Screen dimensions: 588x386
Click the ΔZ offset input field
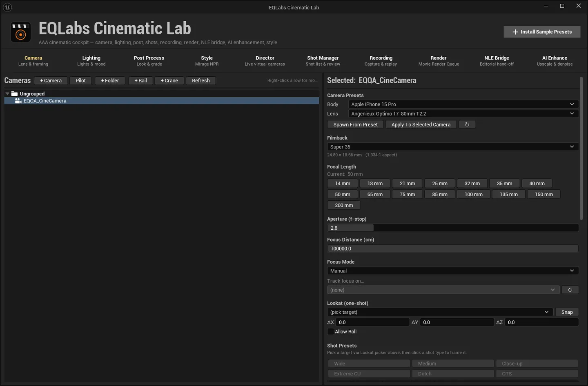pyautogui.click(x=542, y=322)
